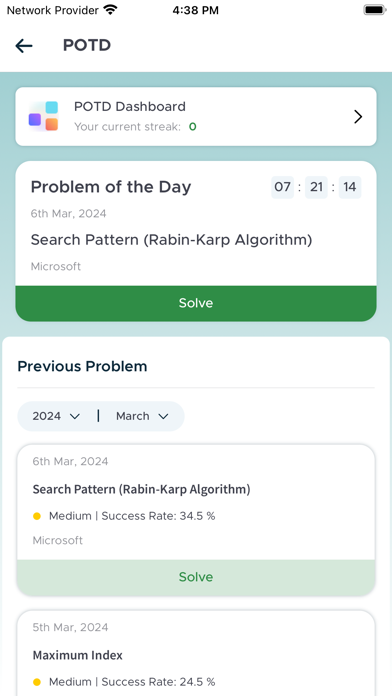Click the battery indicator icon
Image resolution: width=392 pixels, height=696 pixels.
[x=375, y=10]
